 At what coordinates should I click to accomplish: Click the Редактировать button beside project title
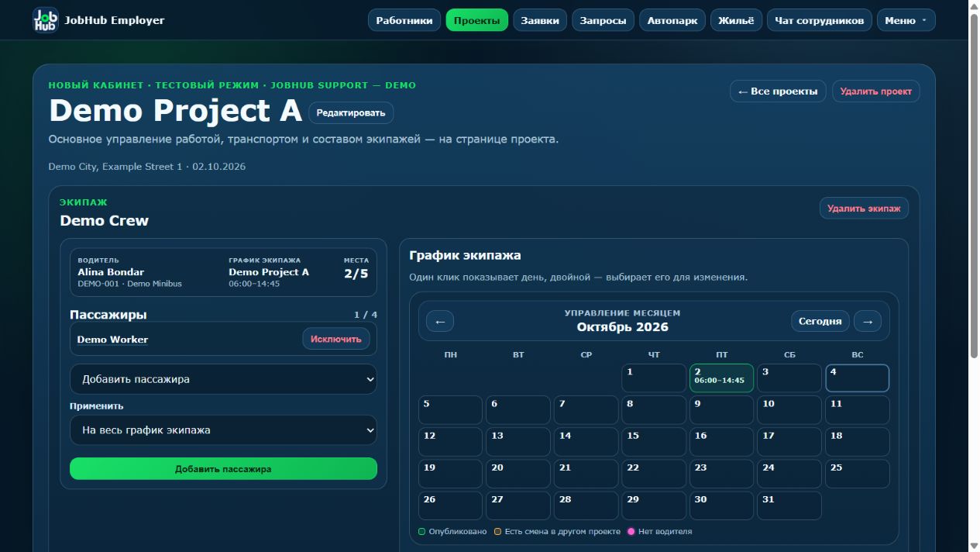tap(351, 113)
